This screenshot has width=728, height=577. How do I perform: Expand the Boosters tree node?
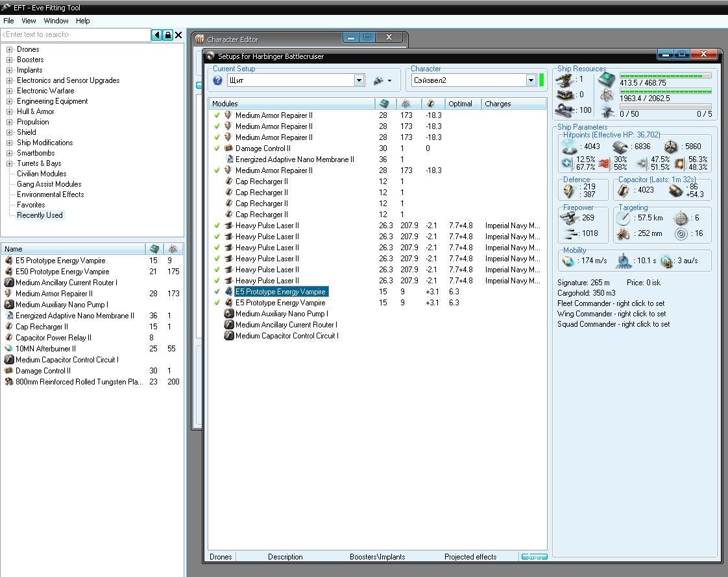[x=9, y=60]
